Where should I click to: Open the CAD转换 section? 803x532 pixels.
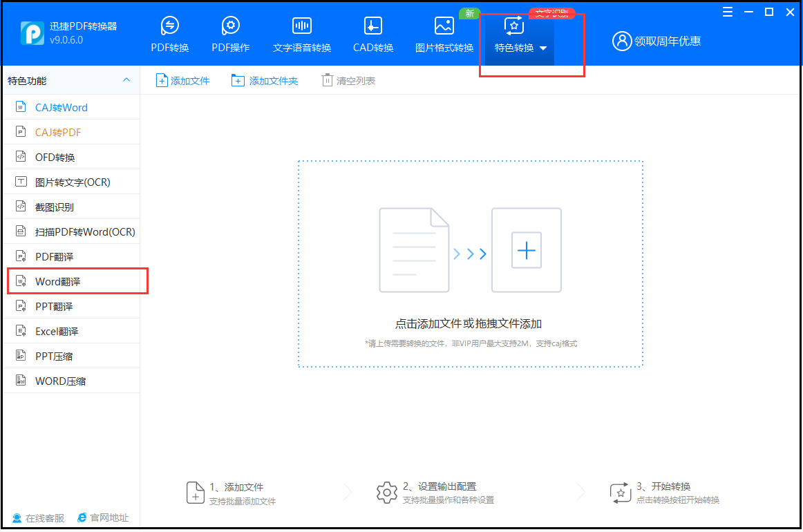373,35
